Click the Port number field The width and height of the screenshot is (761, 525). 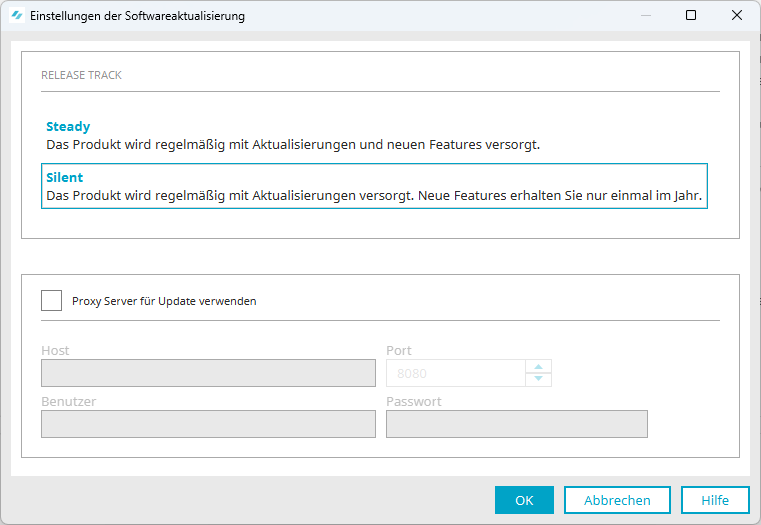click(456, 373)
